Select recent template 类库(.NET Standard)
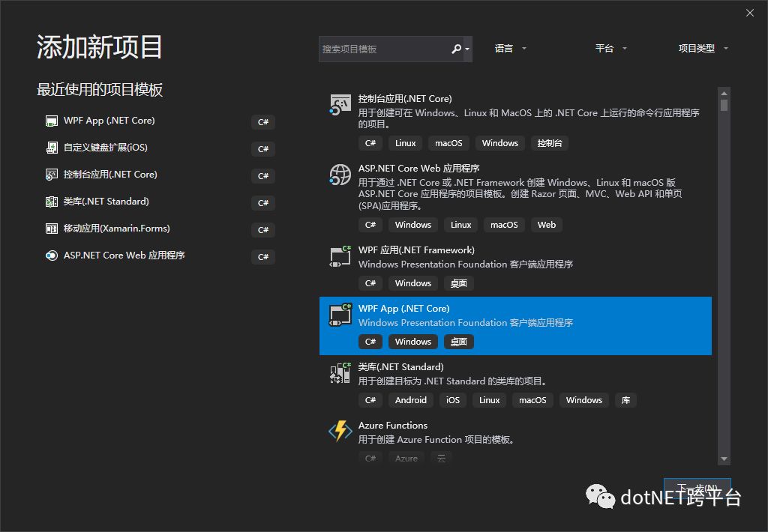 106,201
